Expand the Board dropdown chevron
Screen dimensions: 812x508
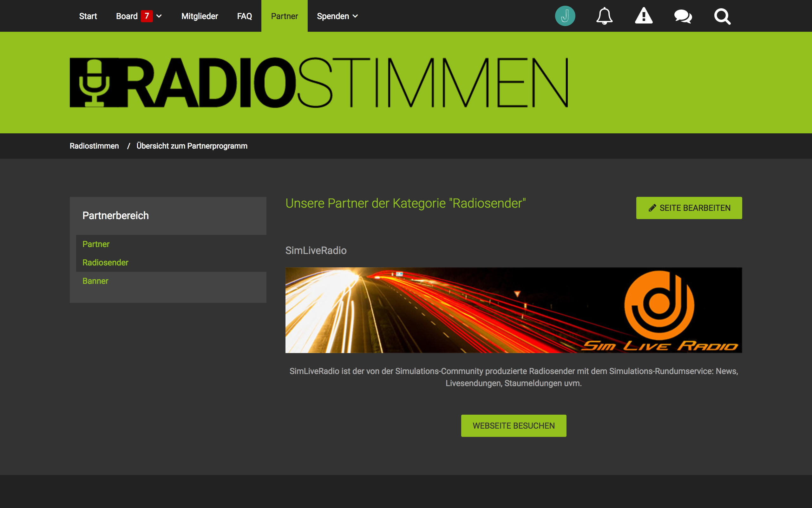pyautogui.click(x=159, y=16)
